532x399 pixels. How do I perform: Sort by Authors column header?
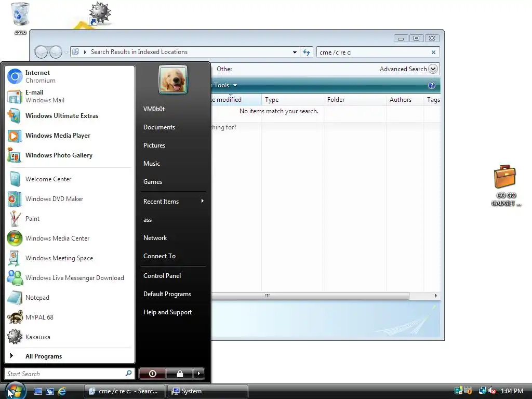405,100
